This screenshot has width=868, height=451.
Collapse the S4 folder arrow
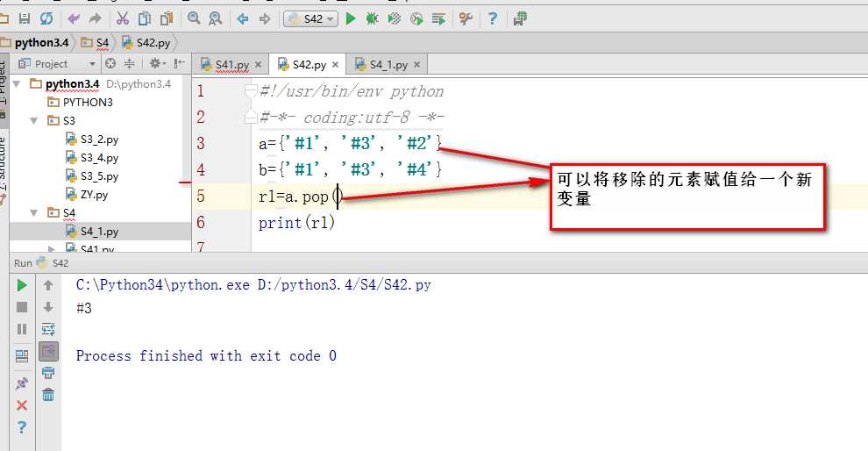pos(34,212)
